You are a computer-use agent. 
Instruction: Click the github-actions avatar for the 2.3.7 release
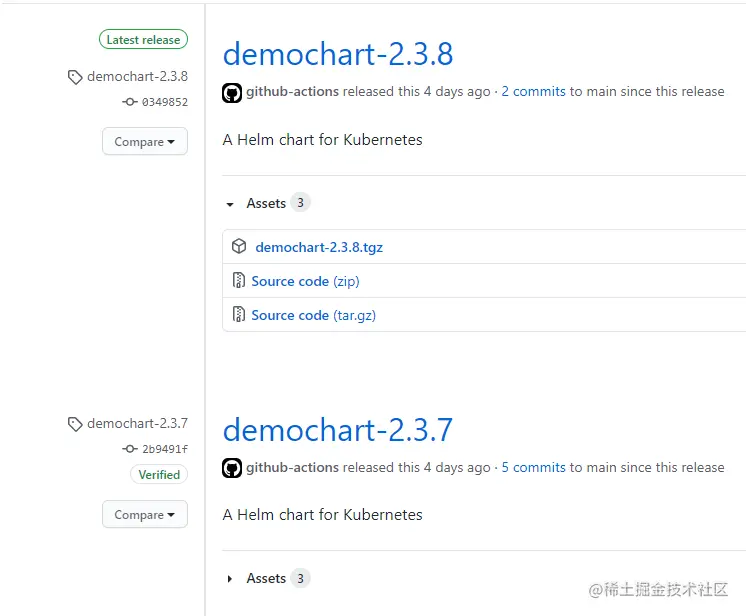point(232,468)
